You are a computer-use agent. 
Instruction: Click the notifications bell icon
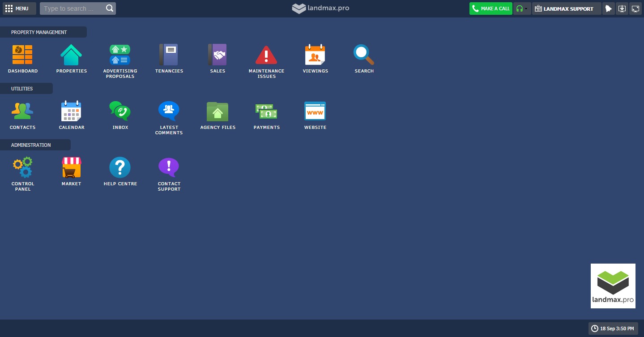click(608, 9)
